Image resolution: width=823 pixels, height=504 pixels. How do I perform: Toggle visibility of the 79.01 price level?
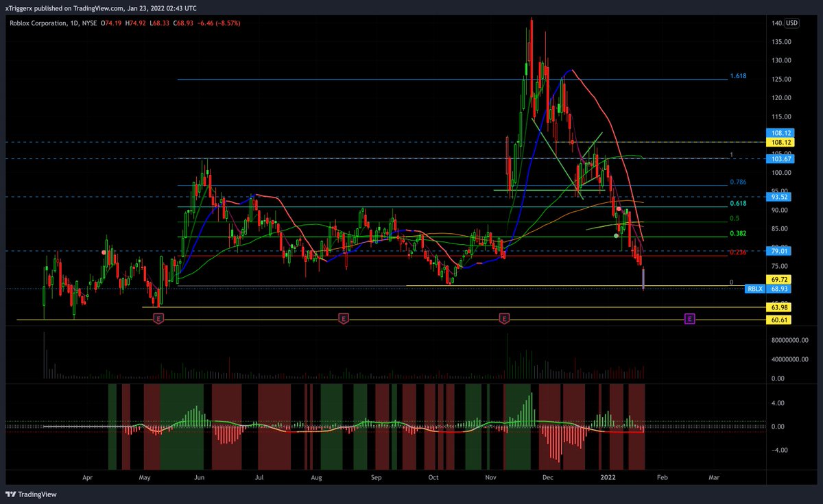click(778, 251)
